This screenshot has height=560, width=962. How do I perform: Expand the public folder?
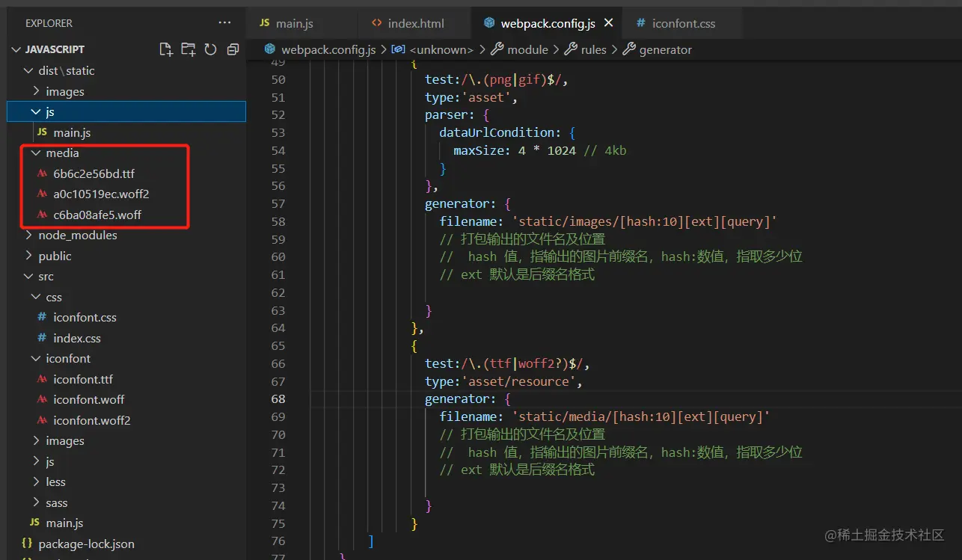(x=55, y=256)
